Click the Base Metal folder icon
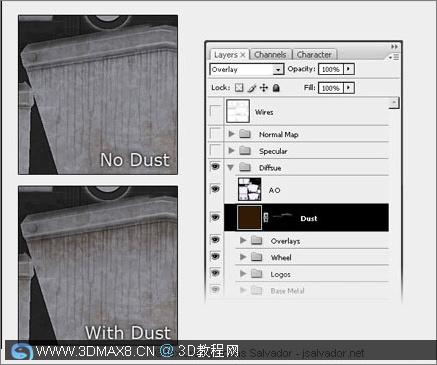The width and height of the screenshot is (437, 365). pyautogui.click(x=257, y=290)
